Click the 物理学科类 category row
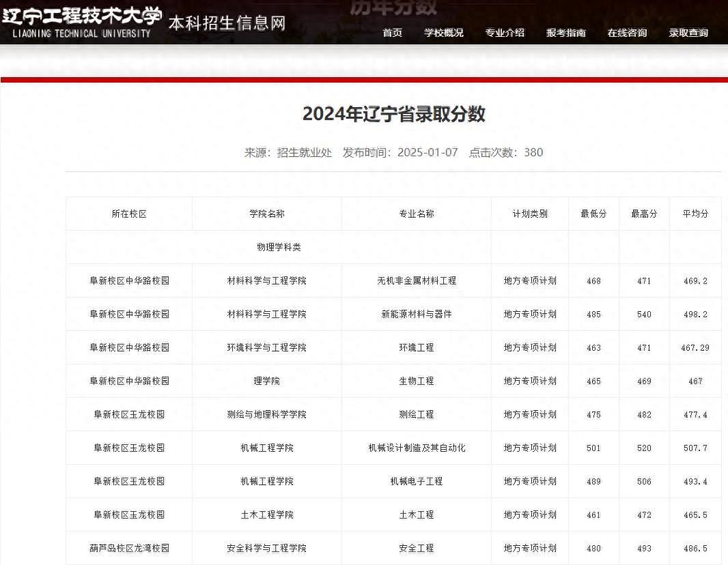 [279, 247]
